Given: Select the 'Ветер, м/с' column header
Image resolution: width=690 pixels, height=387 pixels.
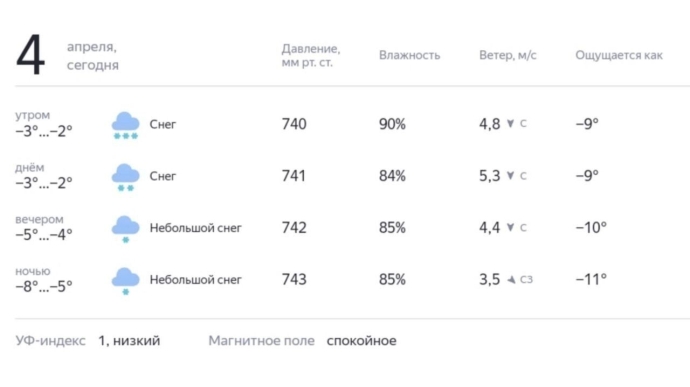Looking at the screenshot, I should (x=508, y=55).
